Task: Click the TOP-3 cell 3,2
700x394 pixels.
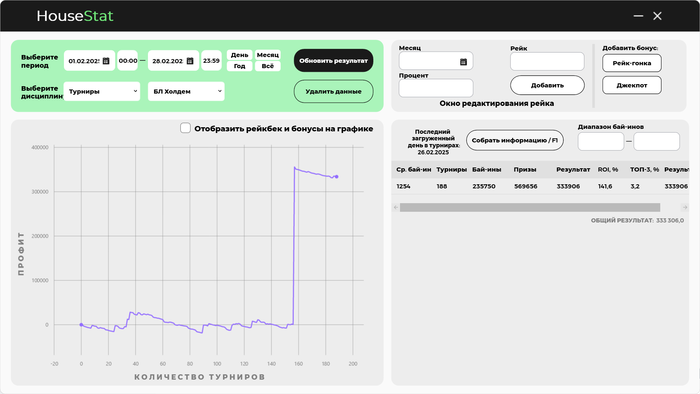Action: tap(635, 187)
